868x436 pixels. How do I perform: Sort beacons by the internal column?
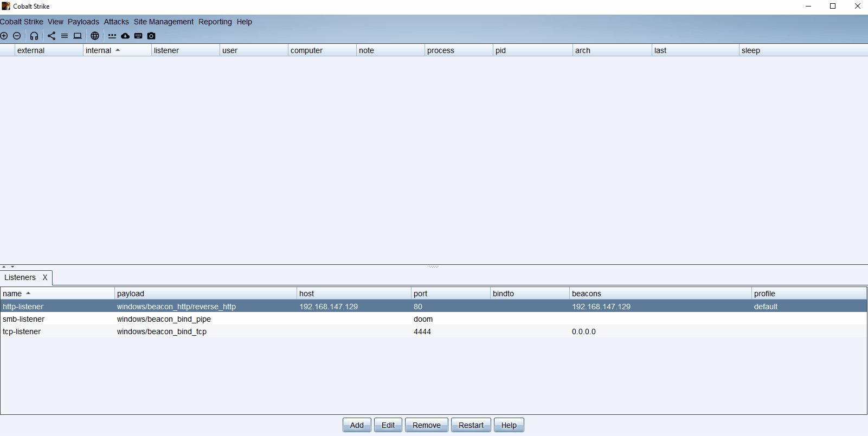point(99,50)
